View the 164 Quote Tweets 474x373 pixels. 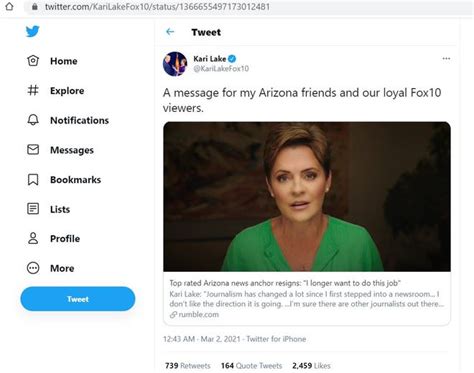251,366
